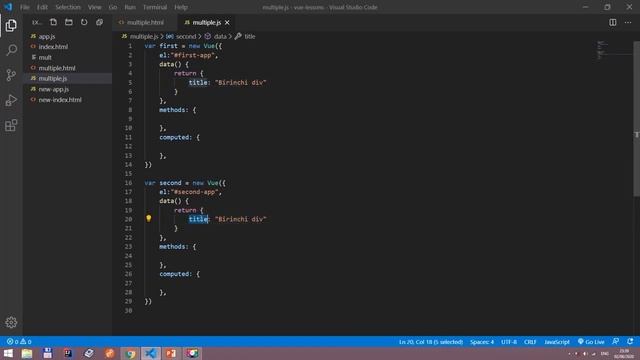Switch to the multiple.html tab
Viewport: 640px width, 360px height.
144,22
